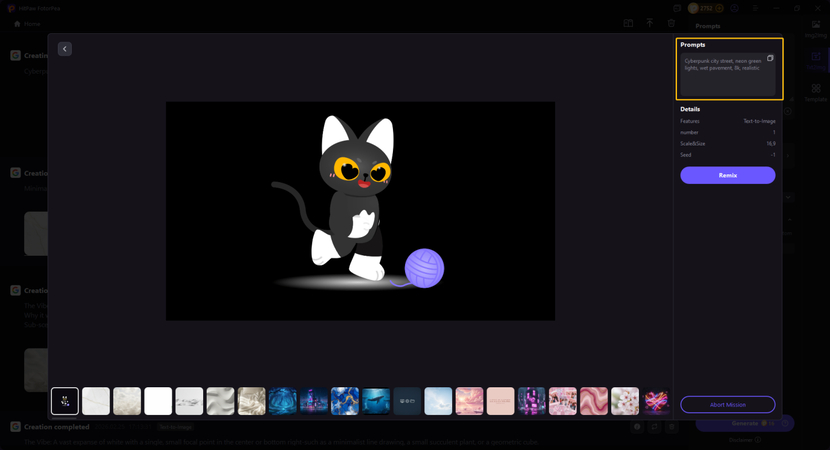830x450 pixels.
Task: Click the Abort Mission button
Action: 727,404
